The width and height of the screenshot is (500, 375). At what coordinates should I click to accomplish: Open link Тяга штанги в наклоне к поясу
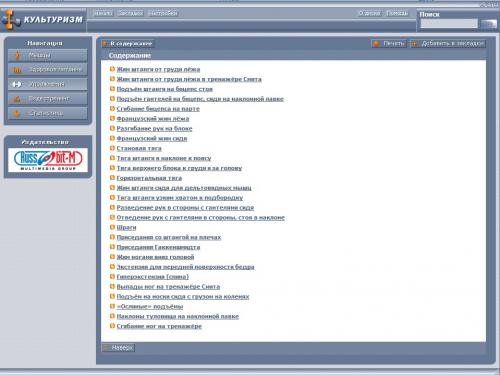click(x=164, y=158)
